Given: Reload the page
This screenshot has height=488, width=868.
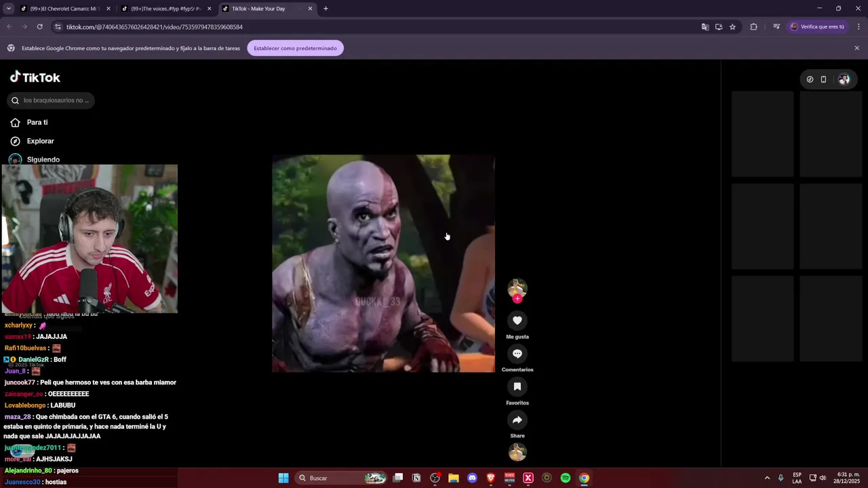Looking at the screenshot, I should click(x=40, y=27).
